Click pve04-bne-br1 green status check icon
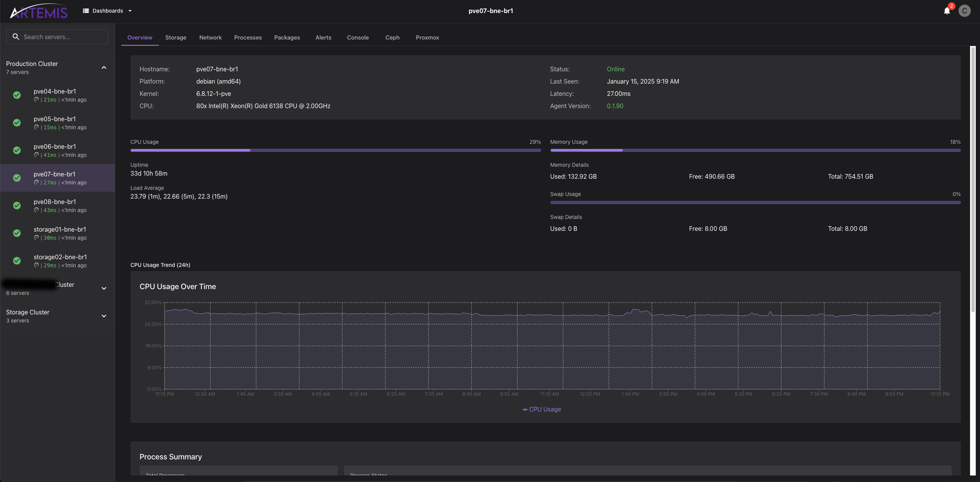 [17, 95]
